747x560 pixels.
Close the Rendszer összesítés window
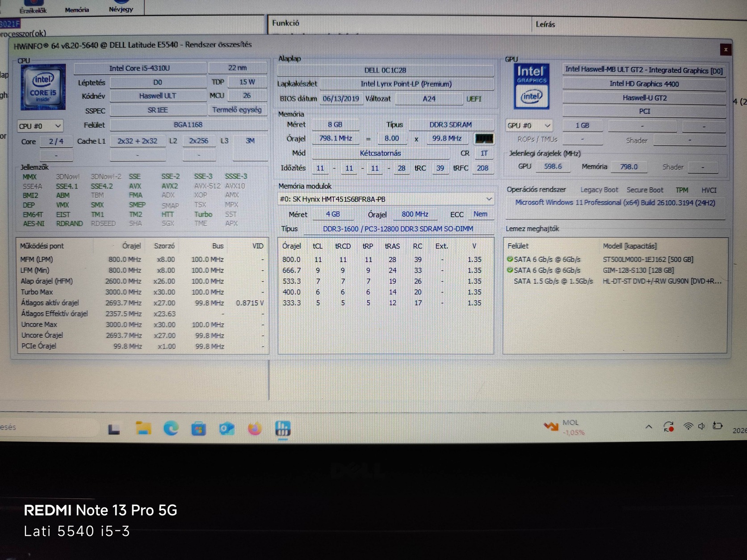tap(726, 50)
